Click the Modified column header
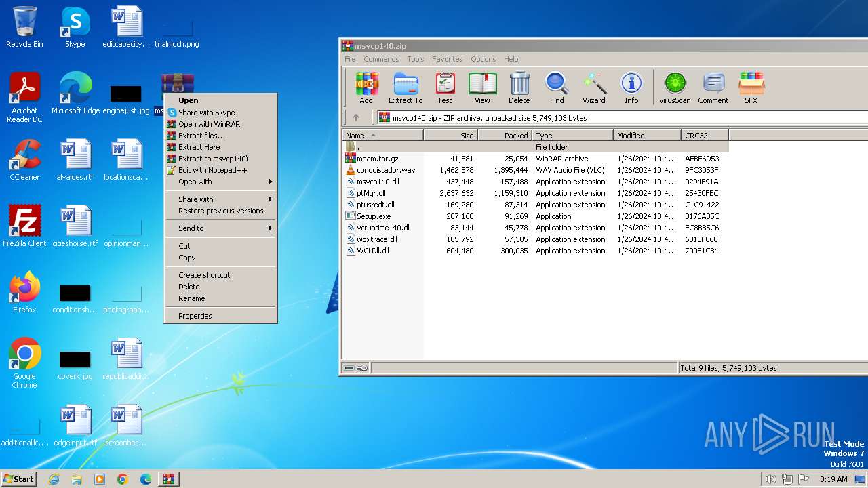Viewport: 868px width, 488px height. click(648, 136)
